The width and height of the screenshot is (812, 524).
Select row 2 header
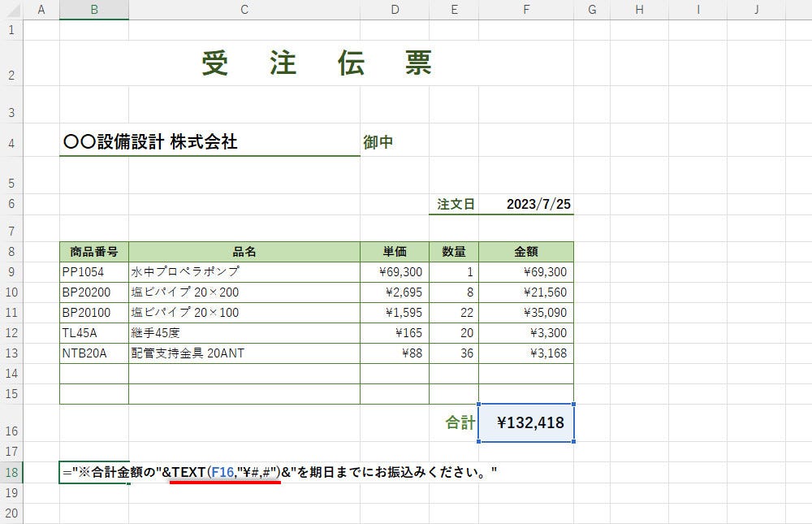pos(11,63)
